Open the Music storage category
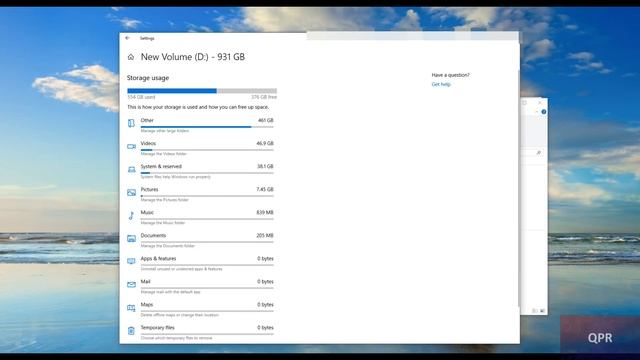 pyautogui.click(x=200, y=217)
